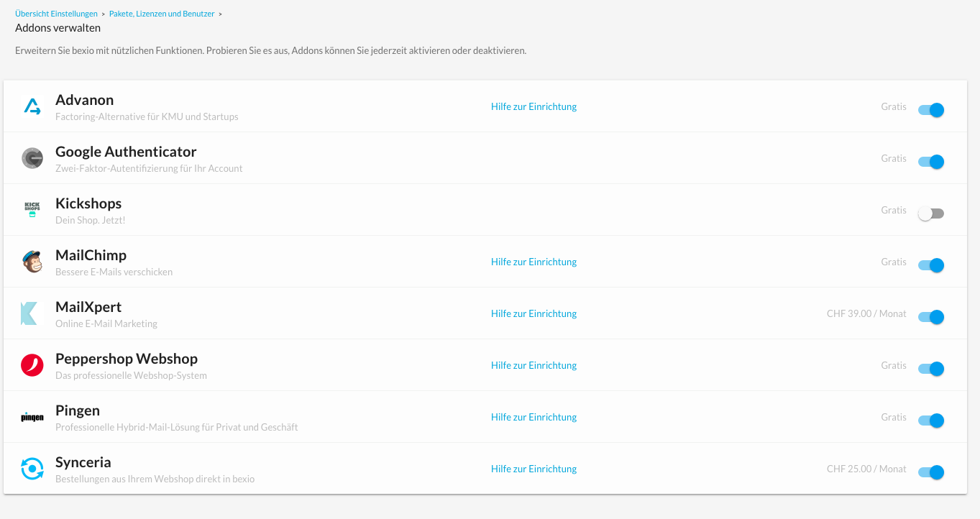Click 'Zwei-Faktor-Autentifizierung für Ihr Account' text

tap(149, 168)
